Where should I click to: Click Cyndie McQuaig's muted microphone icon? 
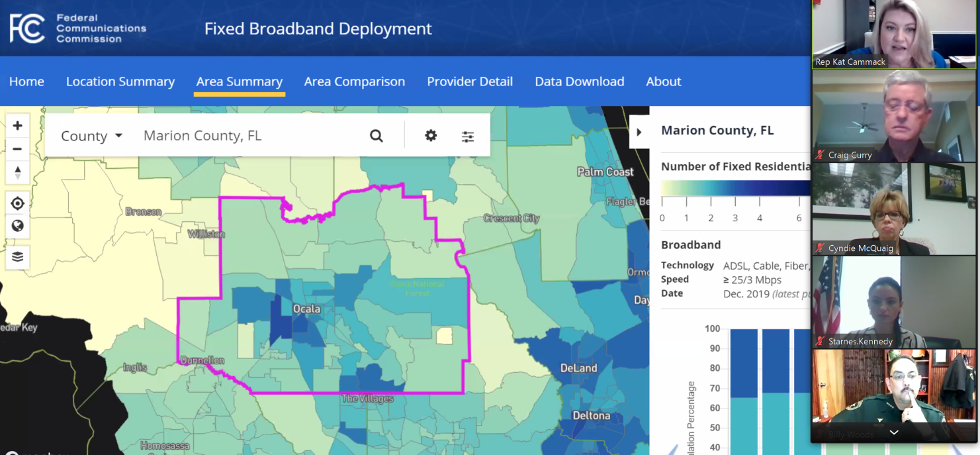tap(820, 248)
